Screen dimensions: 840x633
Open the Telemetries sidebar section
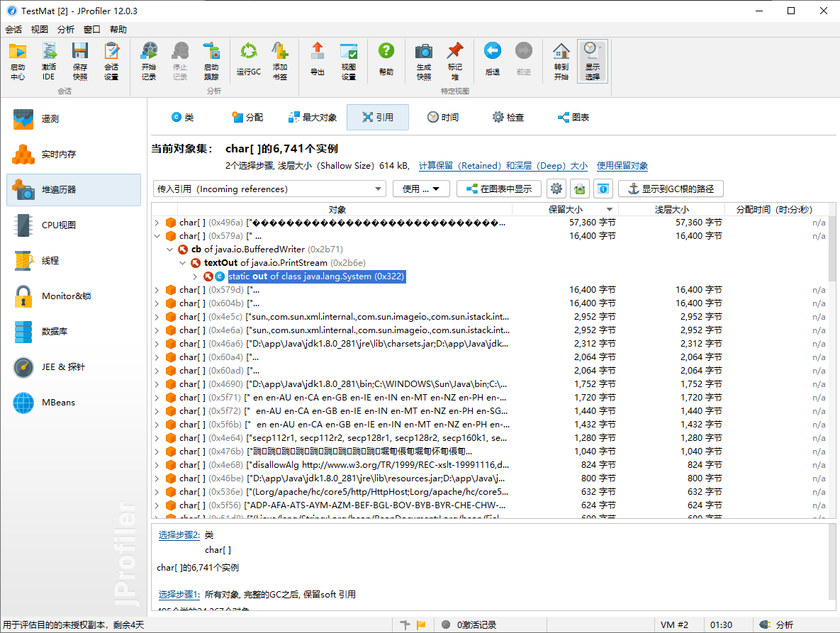74,119
